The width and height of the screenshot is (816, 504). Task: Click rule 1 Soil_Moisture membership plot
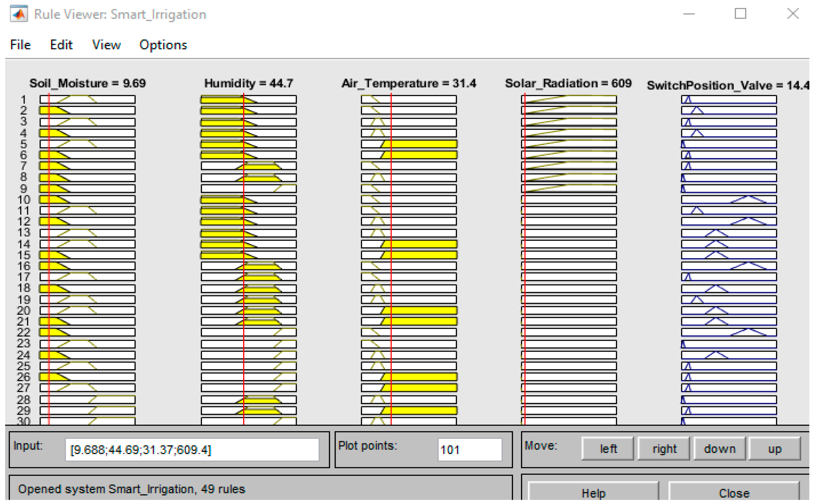(88, 99)
